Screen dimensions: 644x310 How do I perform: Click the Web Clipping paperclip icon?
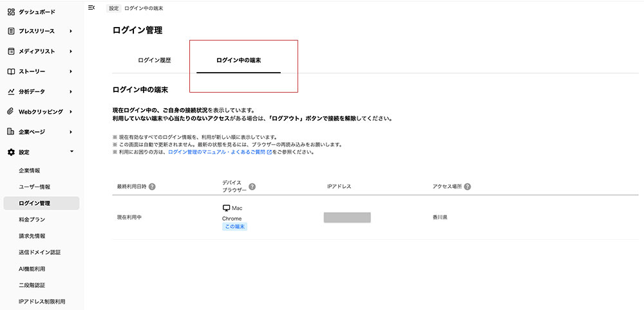coord(11,111)
